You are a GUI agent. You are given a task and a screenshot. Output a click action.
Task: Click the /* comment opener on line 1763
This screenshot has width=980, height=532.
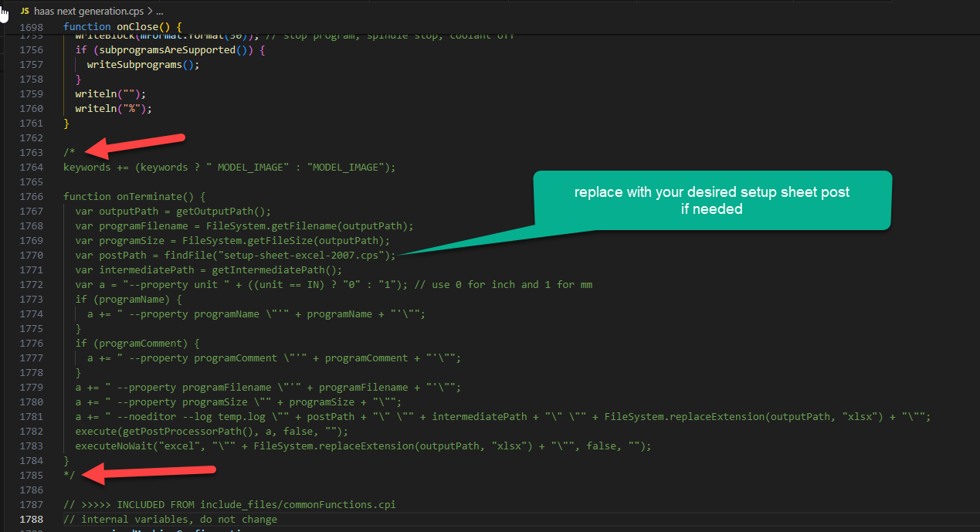coord(67,151)
